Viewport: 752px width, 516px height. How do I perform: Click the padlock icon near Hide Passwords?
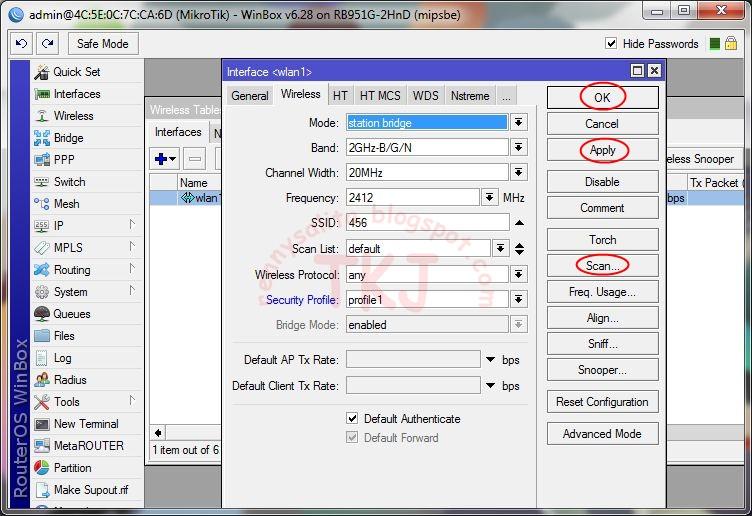tap(731, 44)
